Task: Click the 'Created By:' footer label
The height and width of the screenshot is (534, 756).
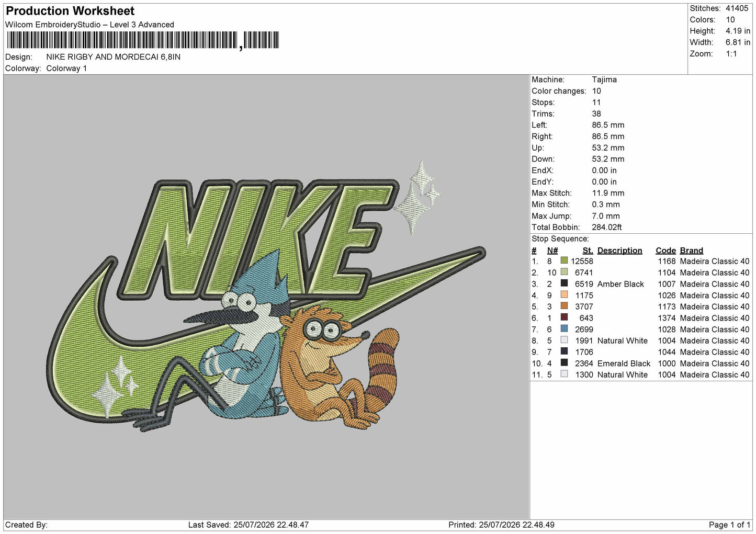Action: (26, 525)
